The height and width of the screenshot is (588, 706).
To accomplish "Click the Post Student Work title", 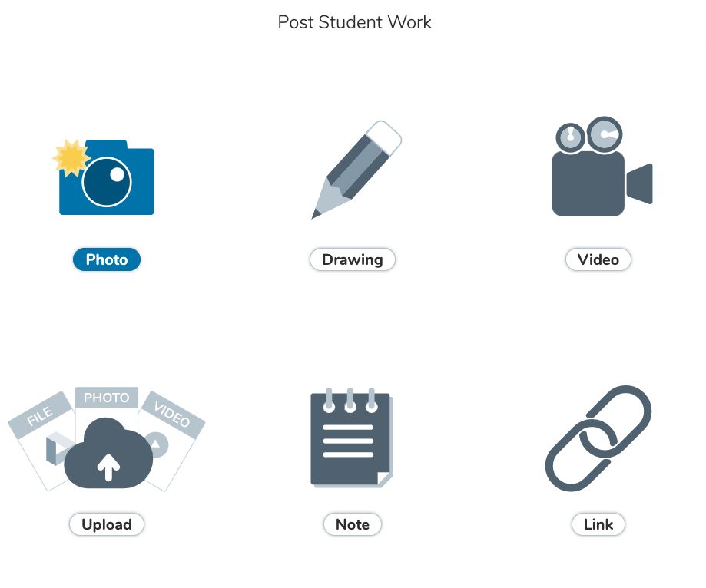I will (354, 22).
